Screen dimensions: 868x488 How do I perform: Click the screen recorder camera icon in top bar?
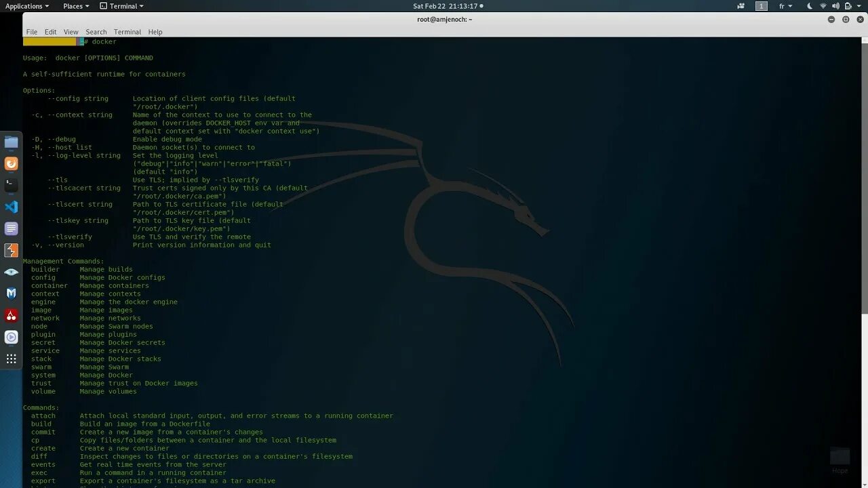click(x=741, y=6)
